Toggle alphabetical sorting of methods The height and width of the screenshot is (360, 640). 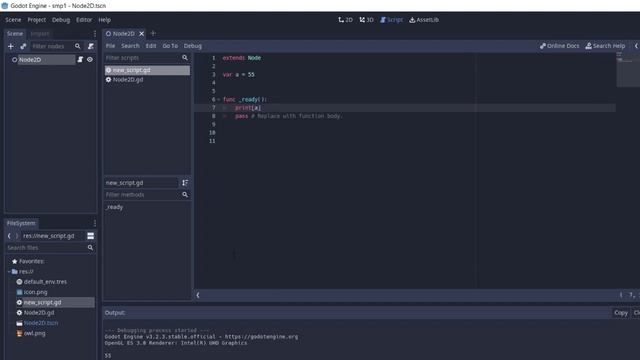pyautogui.click(x=185, y=183)
